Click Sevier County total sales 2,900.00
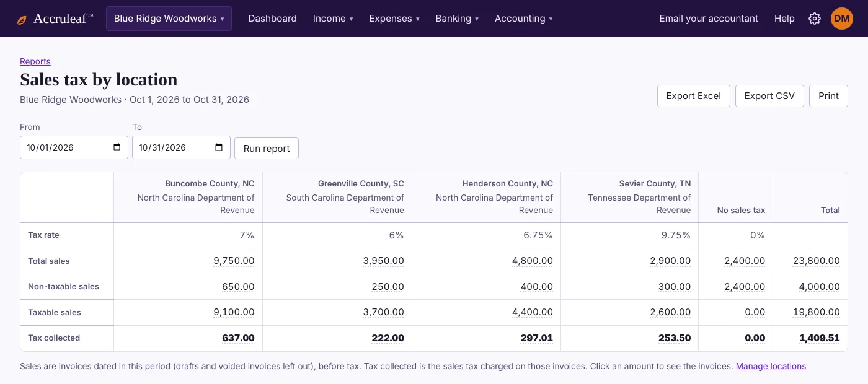868x384 pixels. [670, 261]
